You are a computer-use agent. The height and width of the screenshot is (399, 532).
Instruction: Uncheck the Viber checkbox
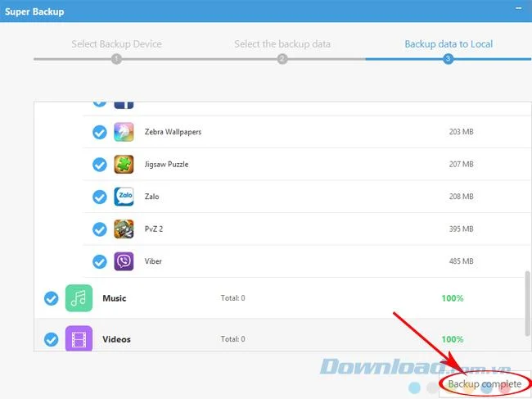(x=100, y=261)
